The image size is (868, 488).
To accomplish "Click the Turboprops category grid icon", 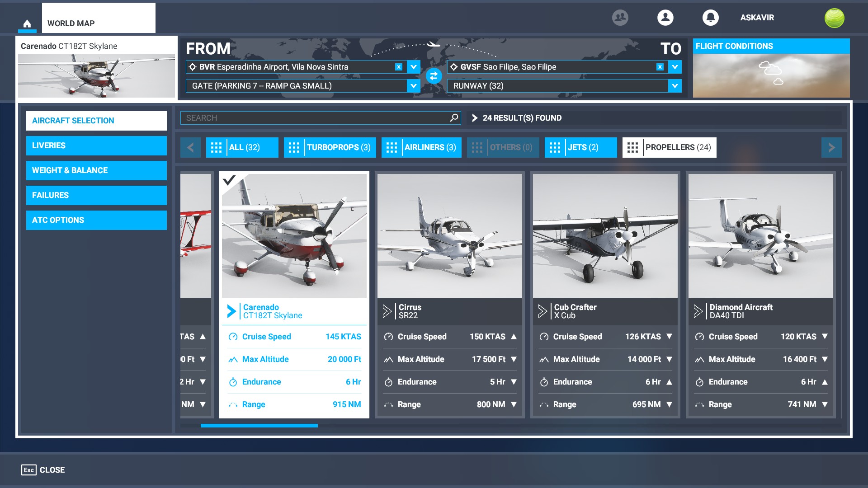I will click(294, 147).
